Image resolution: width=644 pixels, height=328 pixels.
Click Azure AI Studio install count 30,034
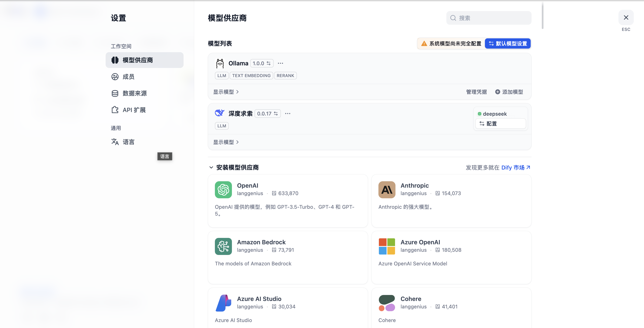(x=287, y=306)
